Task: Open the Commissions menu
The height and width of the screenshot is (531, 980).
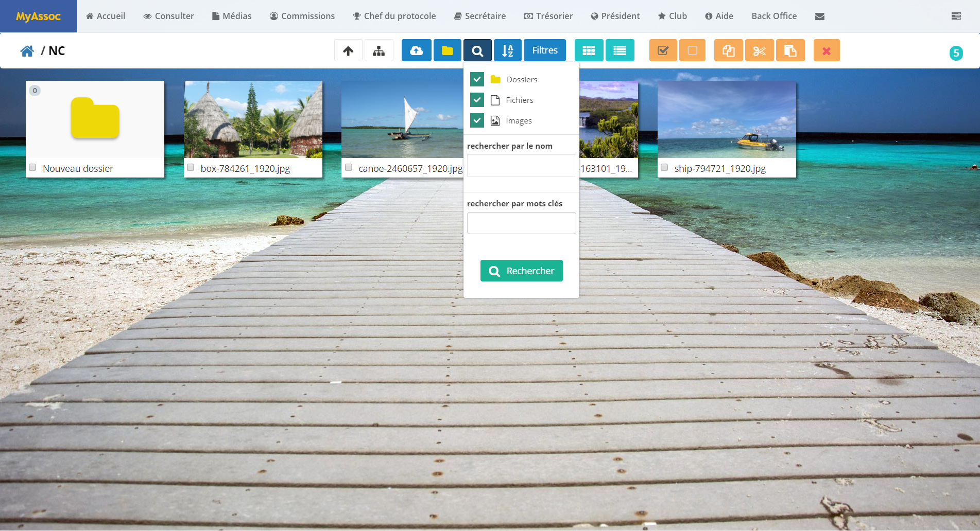Action: click(x=302, y=16)
